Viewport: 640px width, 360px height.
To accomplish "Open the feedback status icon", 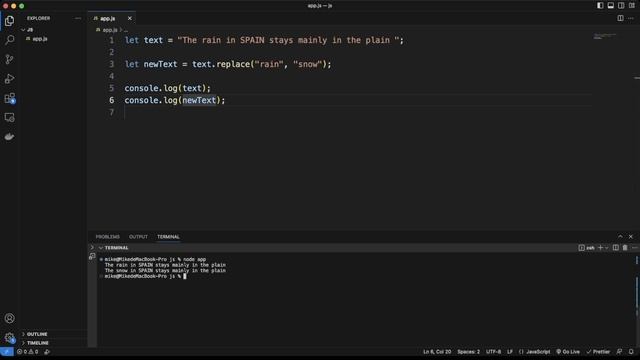I will [619, 351].
